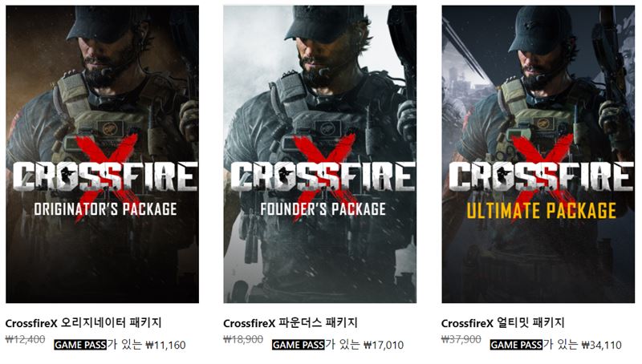Click the ₩11,160 Game Pass price
The height and width of the screenshot is (364, 642).
[165, 346]
